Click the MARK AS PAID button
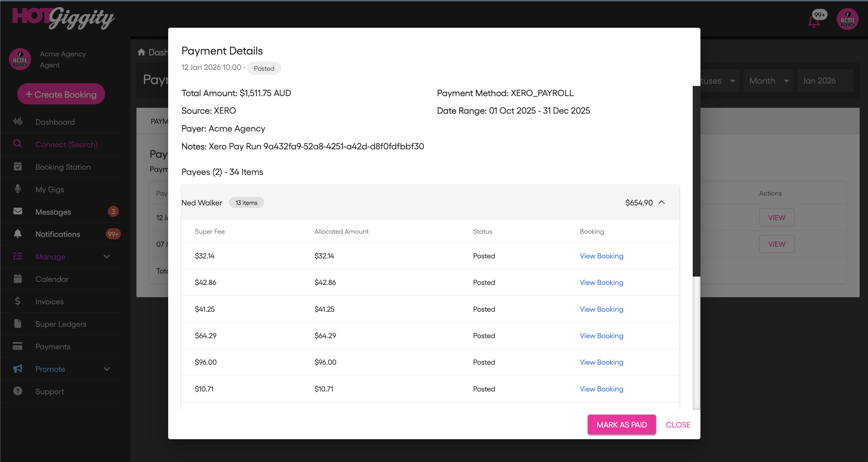The width and height of the screenshot is (868, 462). (x=621, y=425)
